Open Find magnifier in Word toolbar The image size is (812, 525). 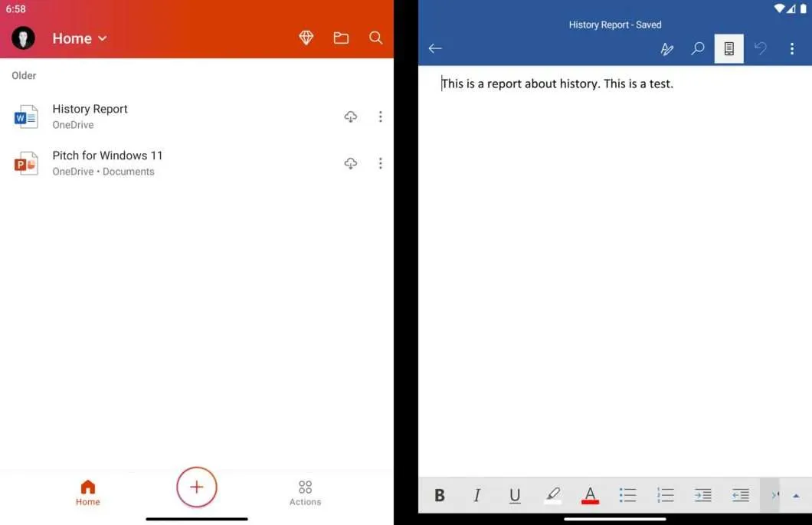pos(698,49)
